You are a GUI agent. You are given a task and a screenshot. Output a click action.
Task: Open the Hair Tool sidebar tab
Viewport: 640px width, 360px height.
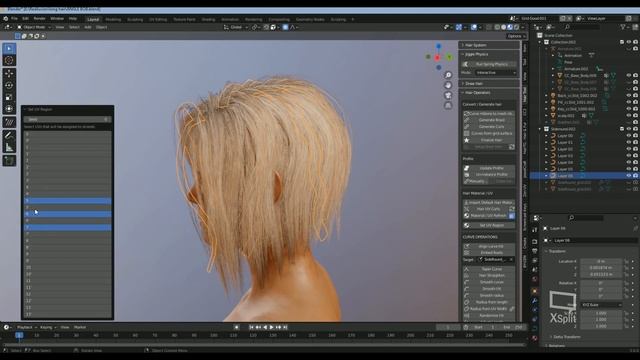tap(525, 95)
